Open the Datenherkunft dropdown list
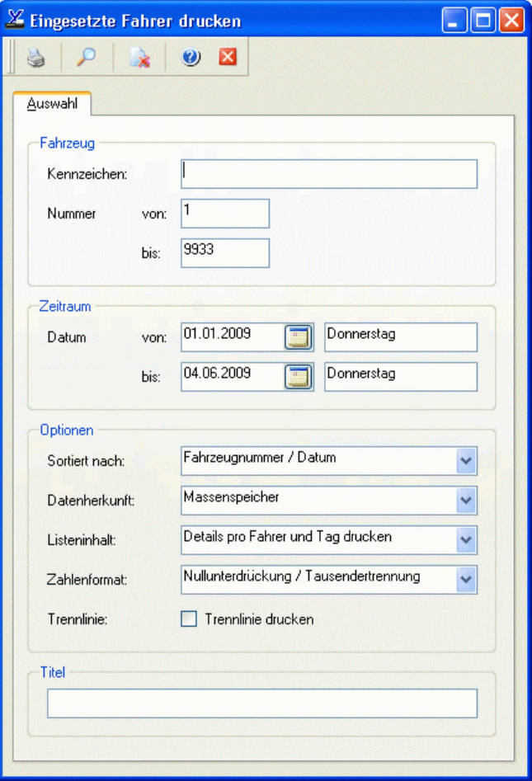Screen dimensions: 532x781 pos(466,501)
